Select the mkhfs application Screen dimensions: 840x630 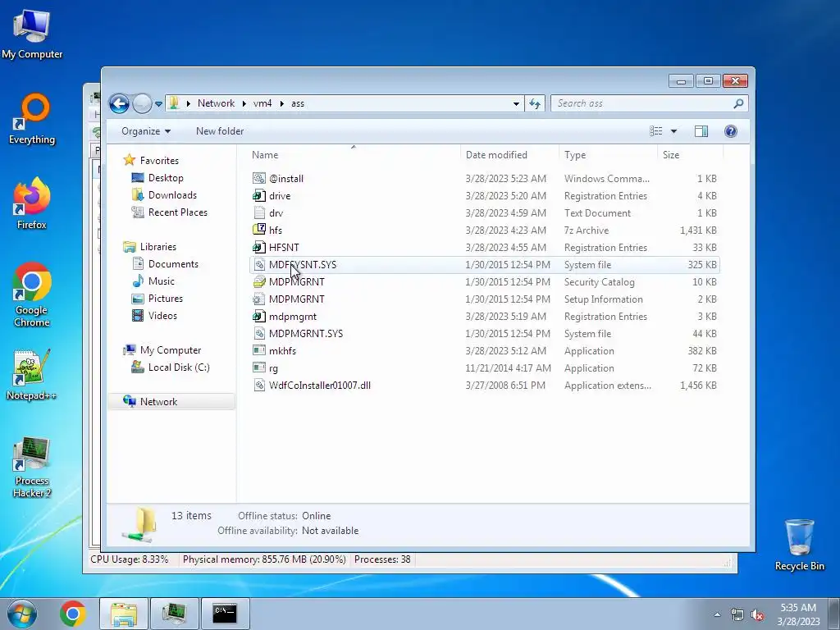coord(484,351)
